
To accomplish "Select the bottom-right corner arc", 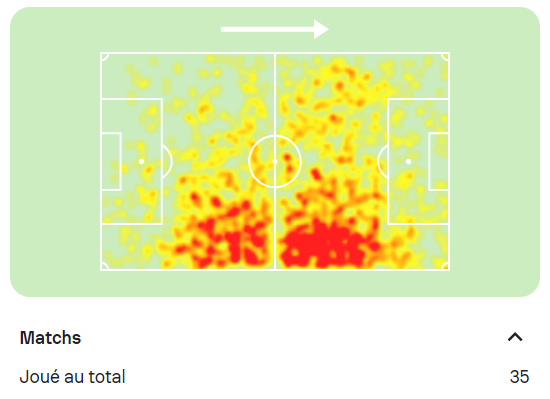I will click(445, 266).
